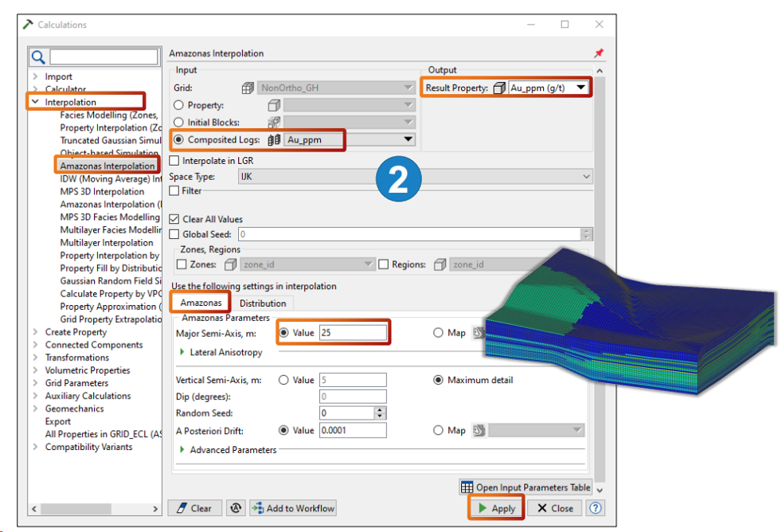
Task: Check the Regions checkbox
Action: [384, 264]
